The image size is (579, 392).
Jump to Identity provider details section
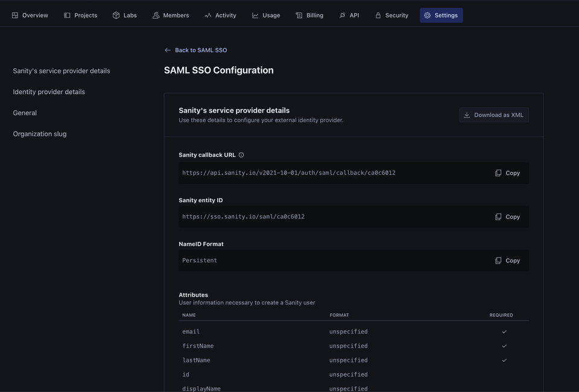(49, 92)
